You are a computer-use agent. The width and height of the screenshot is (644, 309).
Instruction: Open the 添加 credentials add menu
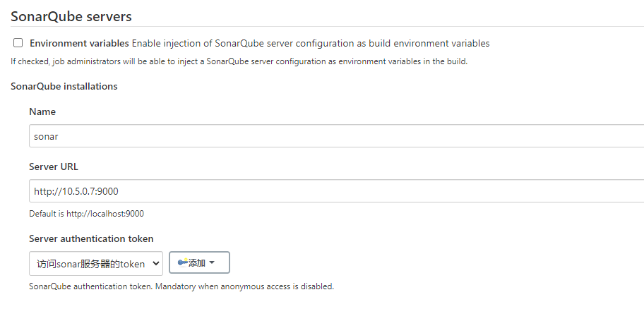tap(199, 262)
